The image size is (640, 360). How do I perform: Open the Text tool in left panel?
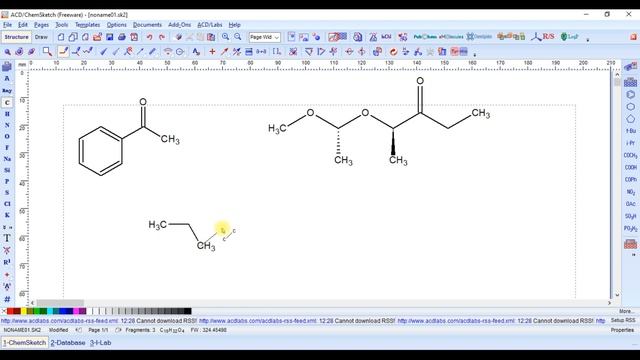tap(7, 238)
